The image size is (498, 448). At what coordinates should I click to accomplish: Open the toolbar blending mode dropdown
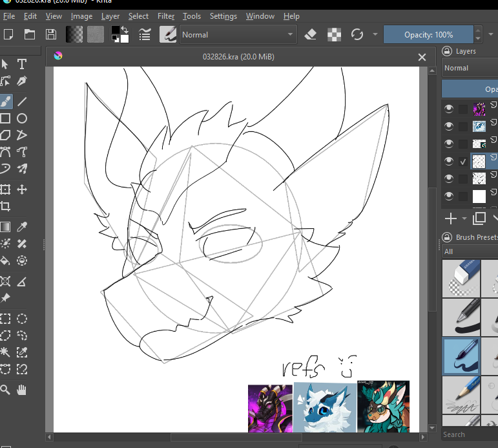238,34
